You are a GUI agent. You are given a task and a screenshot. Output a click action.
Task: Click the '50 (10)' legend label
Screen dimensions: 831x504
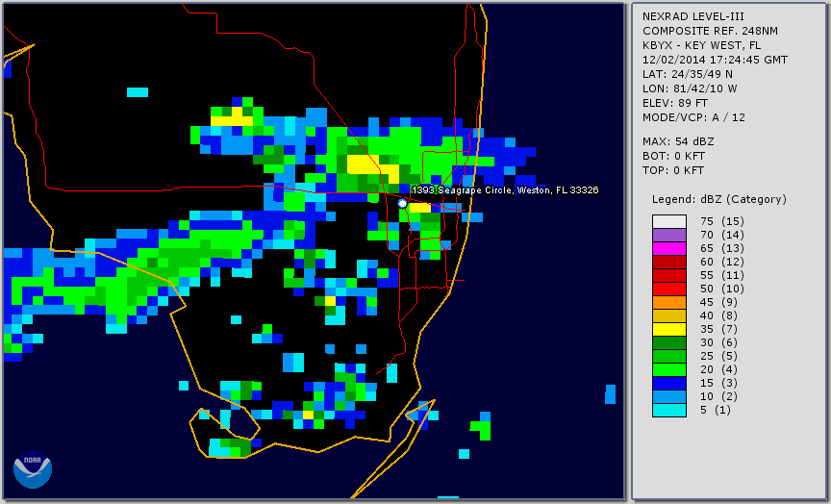click(721, 289)
